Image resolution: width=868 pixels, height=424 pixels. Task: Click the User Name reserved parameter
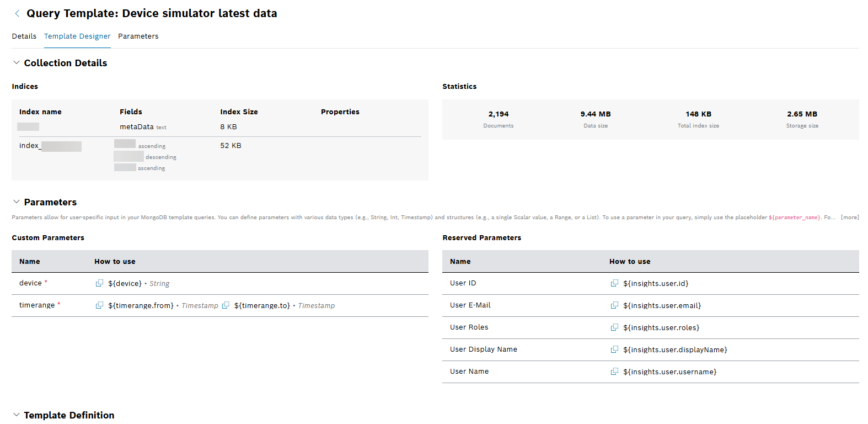pyautogui.click(x=469, y=372)
